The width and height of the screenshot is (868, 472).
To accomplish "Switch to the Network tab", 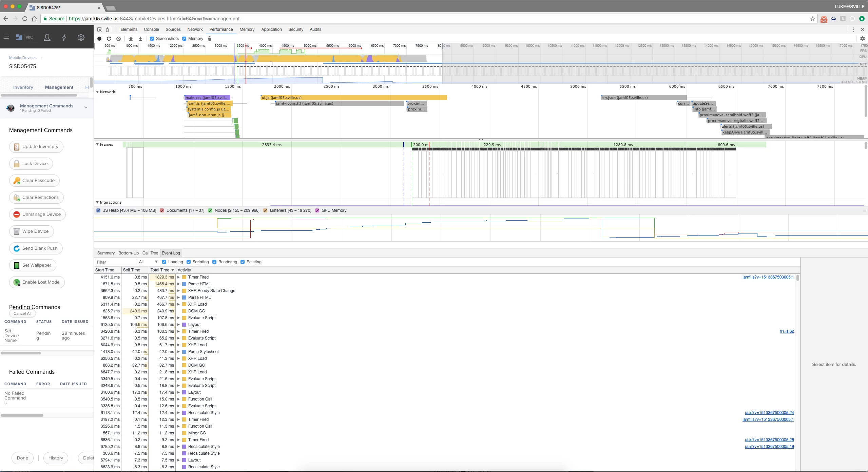I will point(195,29).
